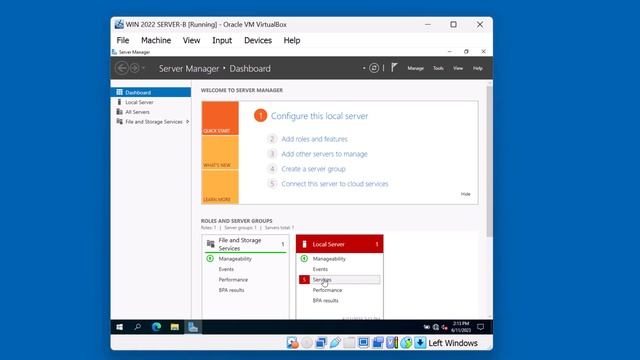Click the red Services alert count badge
The image size is (640, 360).
click(304, 280)
